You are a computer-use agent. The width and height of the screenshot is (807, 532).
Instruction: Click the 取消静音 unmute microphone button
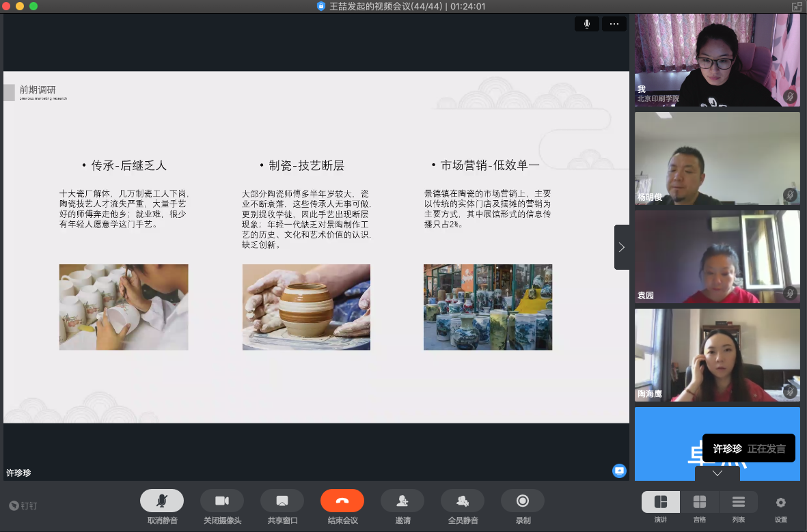click(162, 501)
